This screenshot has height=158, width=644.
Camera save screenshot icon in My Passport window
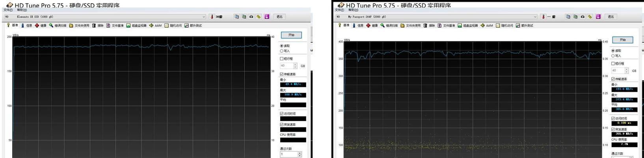click(583, 17)
